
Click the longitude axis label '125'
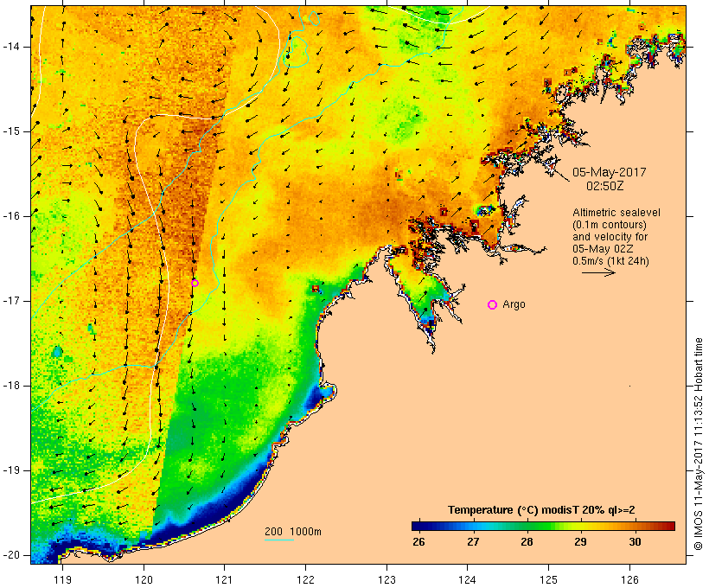[x=548, y=579]
